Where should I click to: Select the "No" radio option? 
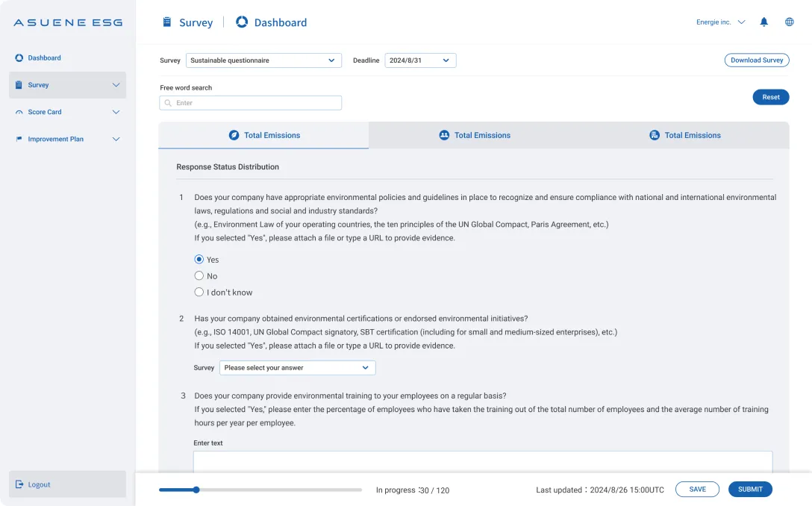pyautogui.click(x=199, y=276)
